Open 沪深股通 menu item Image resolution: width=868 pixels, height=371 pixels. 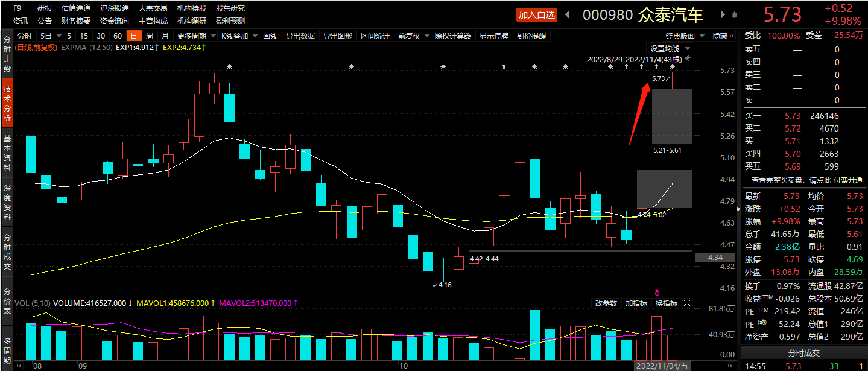point(115,8)
